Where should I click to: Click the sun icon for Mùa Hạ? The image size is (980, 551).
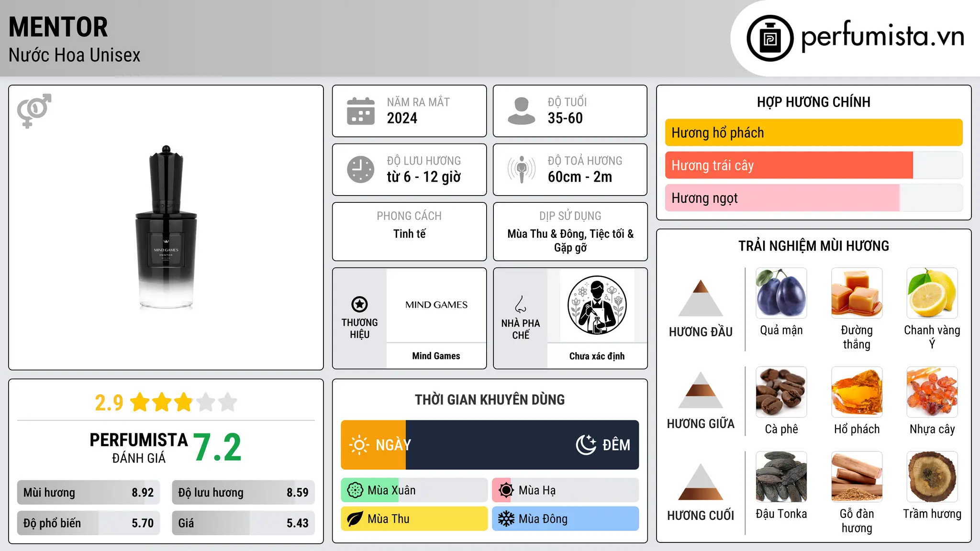click(506, 490)
